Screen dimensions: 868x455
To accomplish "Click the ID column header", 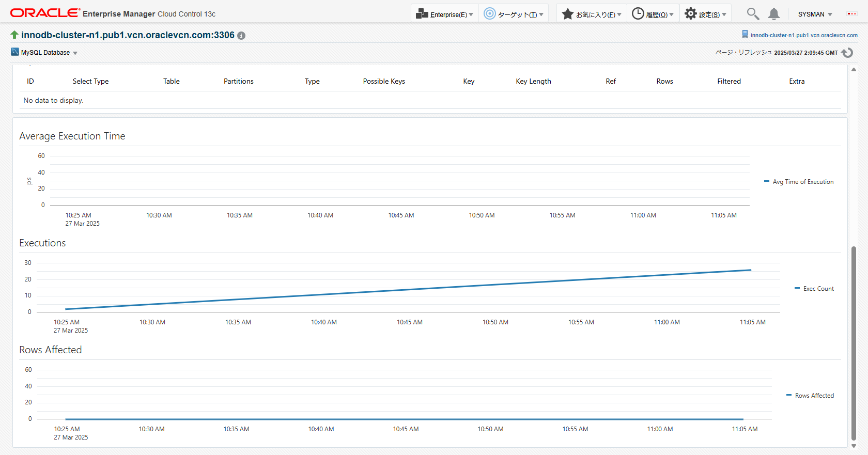I will click(30, 81).
